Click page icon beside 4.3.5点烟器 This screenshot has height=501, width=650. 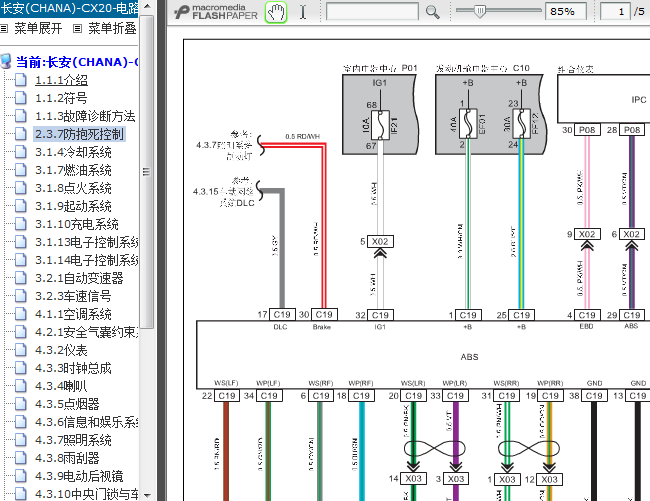pos(21,404)
